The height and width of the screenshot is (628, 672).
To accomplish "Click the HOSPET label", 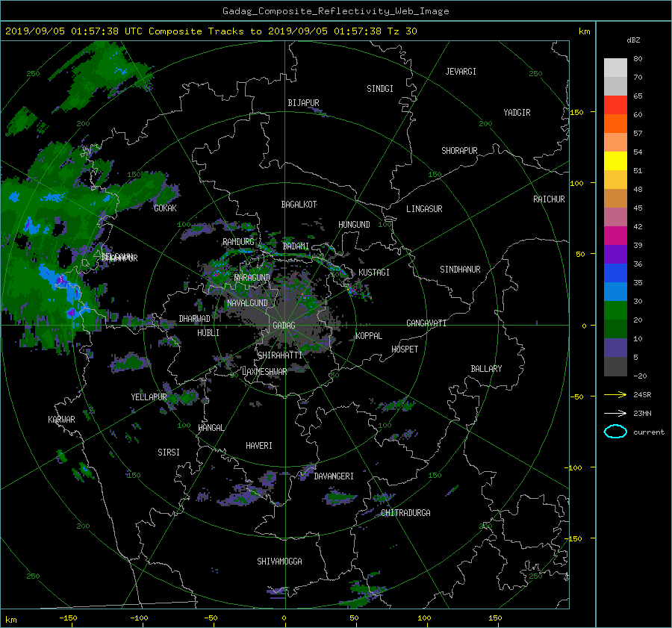I will [405, 349].
